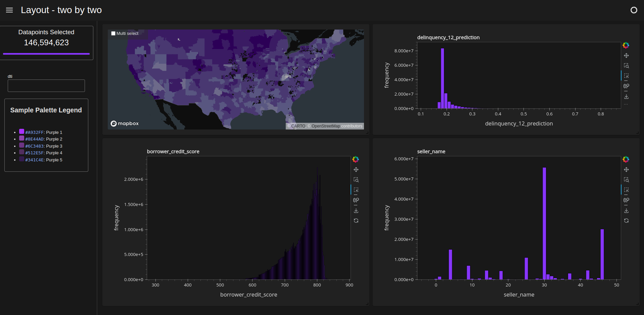Select Box Select tool on borrower_credit_score chart
Viewport: 644px width, 315px height.
[x=356, y=190]
